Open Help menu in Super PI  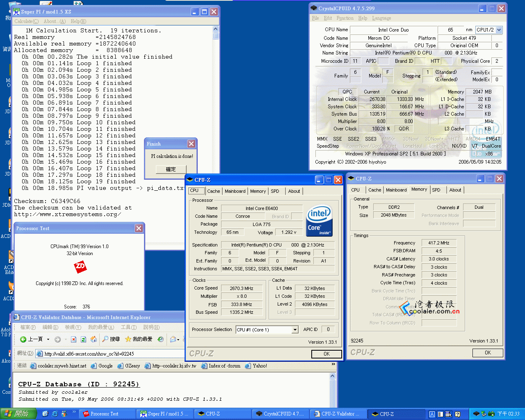click(78, 21)
